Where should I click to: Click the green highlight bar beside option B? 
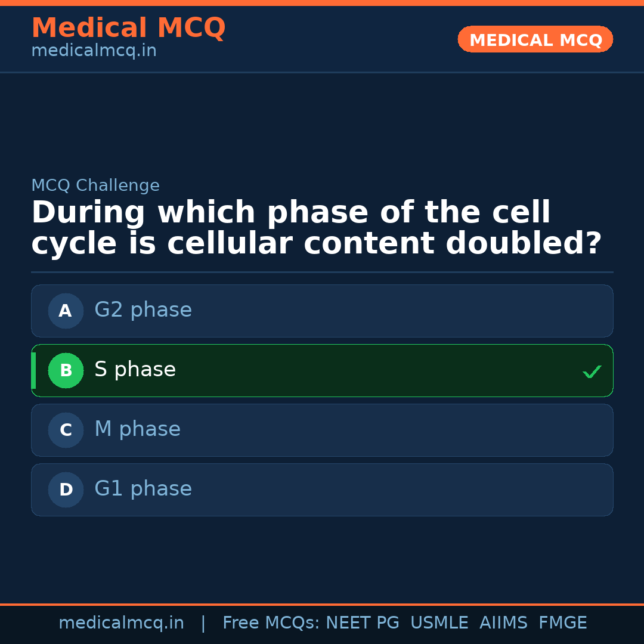point(33,370)
